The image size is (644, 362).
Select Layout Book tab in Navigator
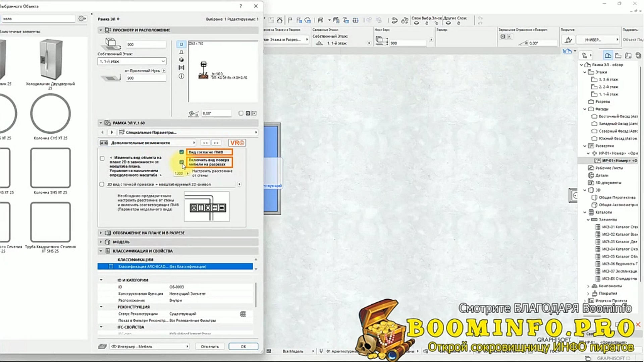(x=628, y=55)
